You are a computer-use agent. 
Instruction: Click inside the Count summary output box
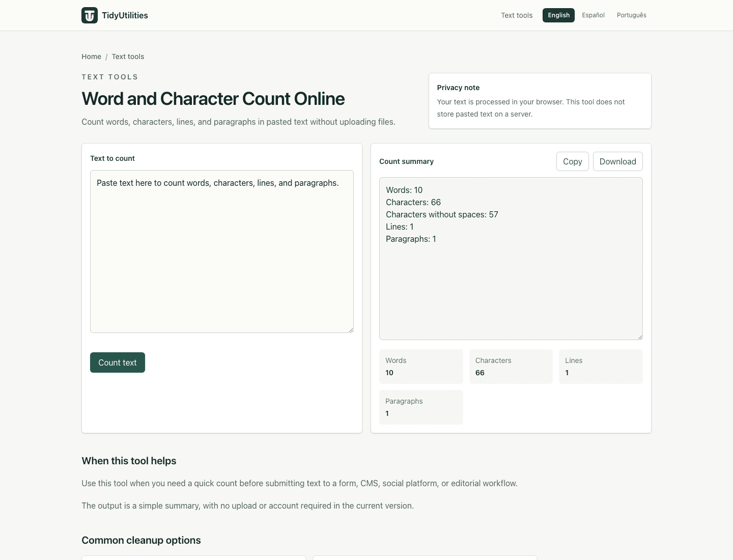click(511, 259)
